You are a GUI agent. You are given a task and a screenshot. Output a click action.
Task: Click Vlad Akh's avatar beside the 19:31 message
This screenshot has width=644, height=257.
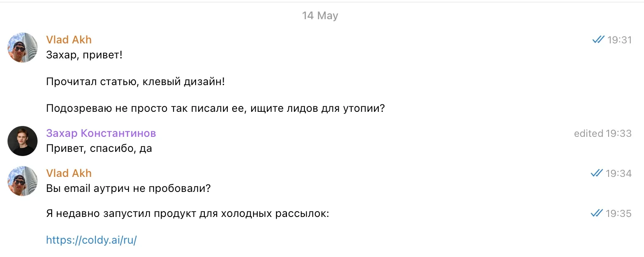click(23, 48)
